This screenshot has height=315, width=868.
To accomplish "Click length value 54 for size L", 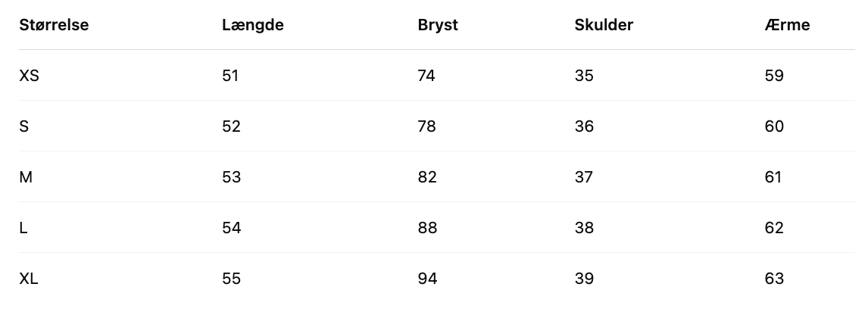I will click(x=232, y=228).
